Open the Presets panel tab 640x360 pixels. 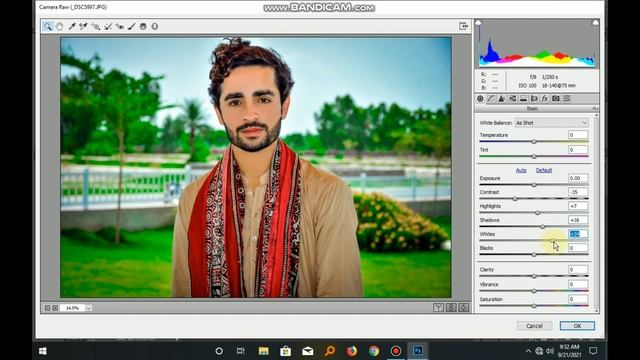(567, 98)
